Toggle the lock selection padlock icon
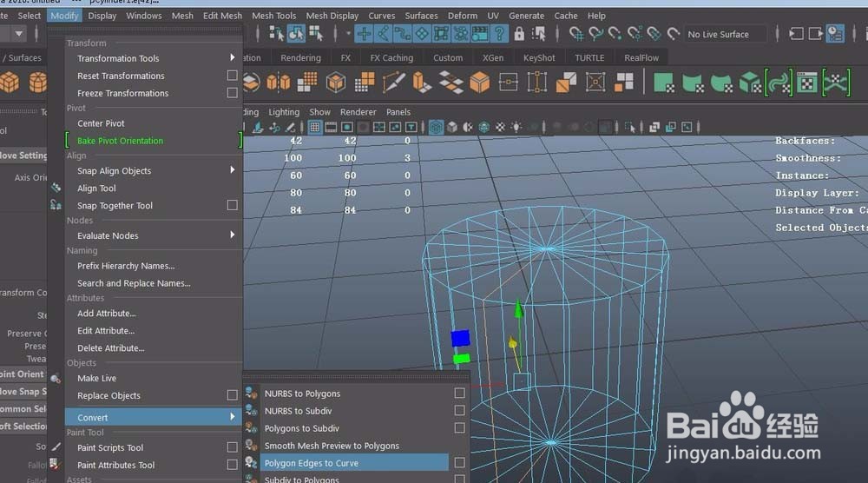Image resolution: width=868 pixels, height=483 pixels. point(519,34)
